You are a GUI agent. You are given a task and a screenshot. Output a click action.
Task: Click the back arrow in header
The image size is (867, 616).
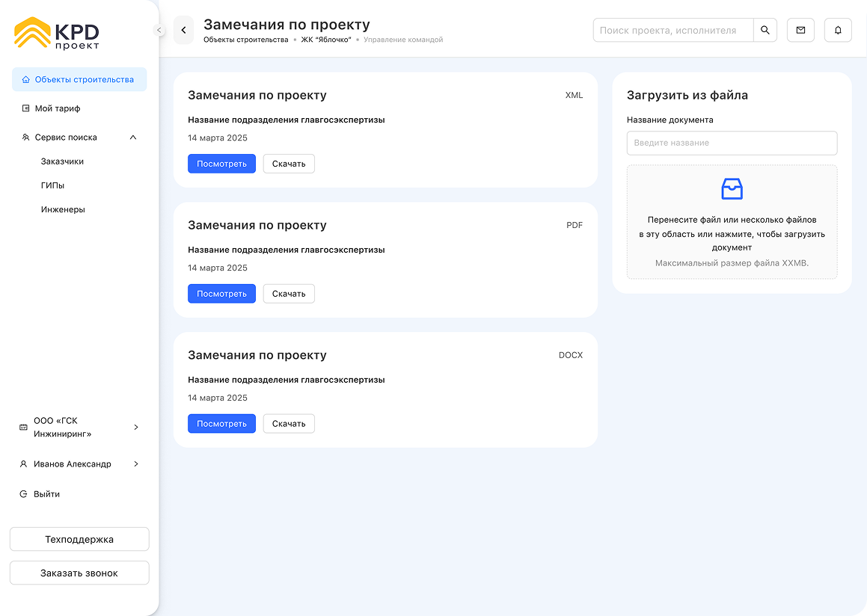tap(183, 31)
